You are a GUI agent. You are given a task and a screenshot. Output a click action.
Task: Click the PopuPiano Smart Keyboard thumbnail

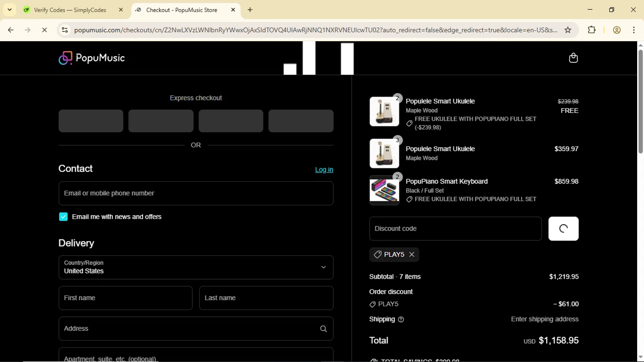coord(384,190)
